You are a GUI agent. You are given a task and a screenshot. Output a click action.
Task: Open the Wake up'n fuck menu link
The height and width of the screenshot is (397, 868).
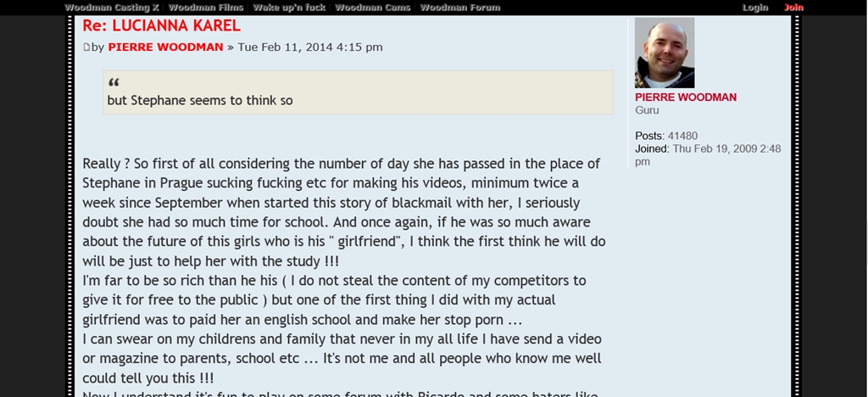pos(289,8)
